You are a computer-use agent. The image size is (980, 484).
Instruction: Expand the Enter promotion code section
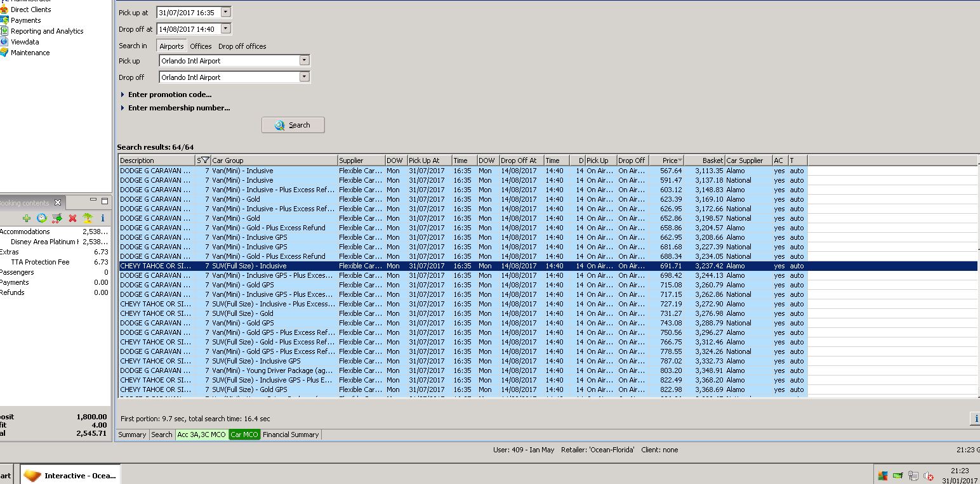click(x=169, y=95)
